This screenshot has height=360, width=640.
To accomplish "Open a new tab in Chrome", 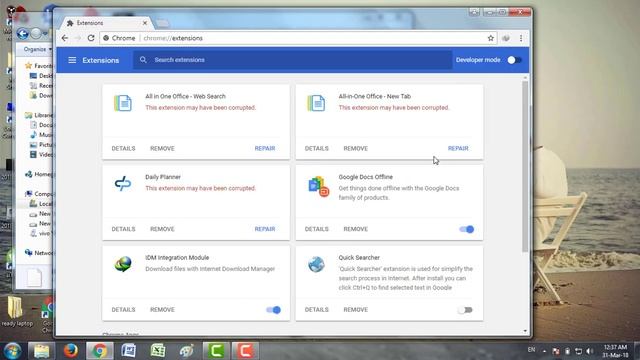I will click(162, 23).
